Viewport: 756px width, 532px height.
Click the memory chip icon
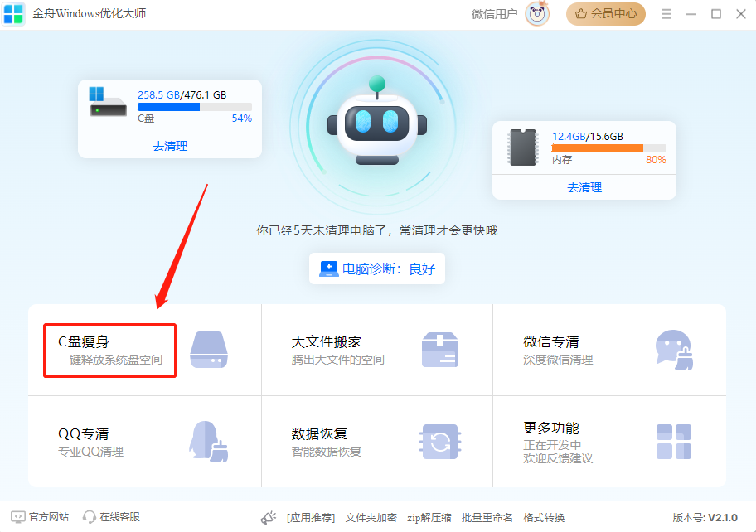524,148
